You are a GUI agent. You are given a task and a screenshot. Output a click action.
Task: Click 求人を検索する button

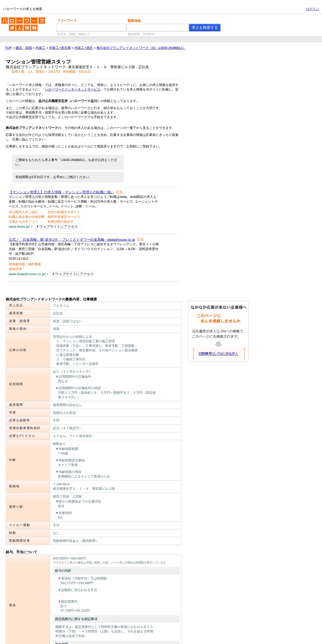pos(205,28)
